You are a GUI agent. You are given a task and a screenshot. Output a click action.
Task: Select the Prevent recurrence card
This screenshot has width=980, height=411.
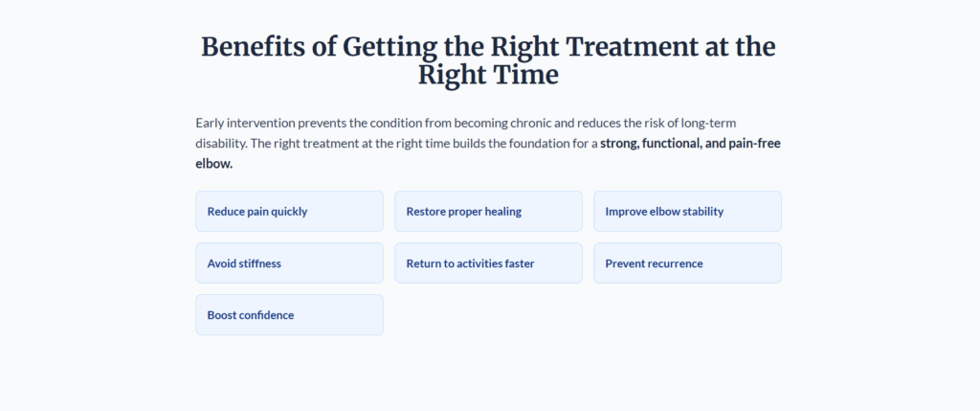click(x=687, y=263)
